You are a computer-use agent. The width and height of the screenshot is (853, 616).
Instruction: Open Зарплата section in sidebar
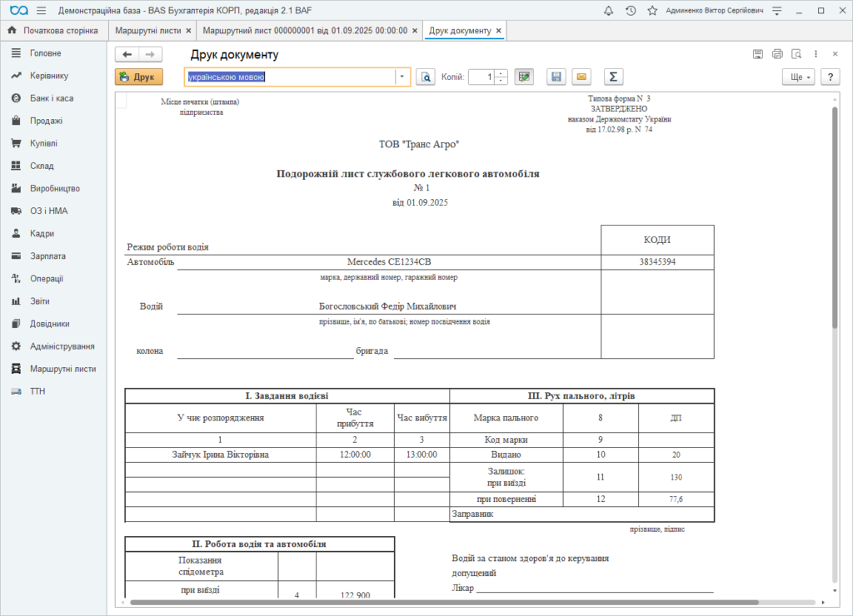click(53, 256)
